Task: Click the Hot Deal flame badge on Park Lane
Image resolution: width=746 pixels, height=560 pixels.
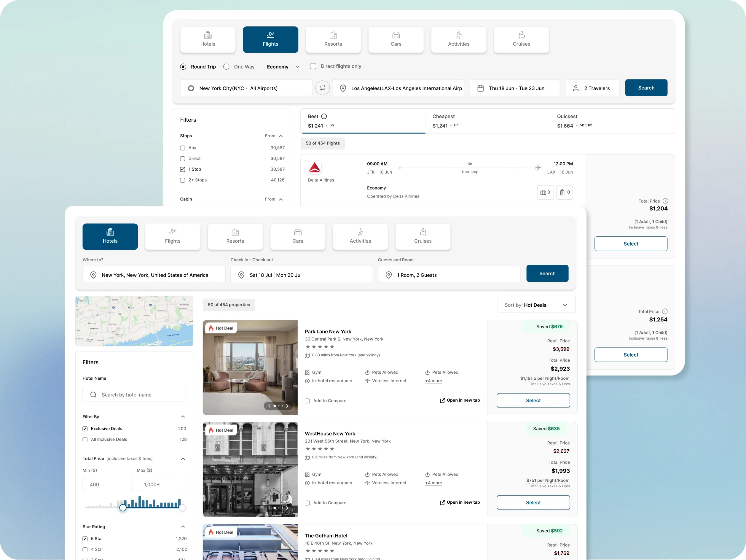Action: pos(221,328)
